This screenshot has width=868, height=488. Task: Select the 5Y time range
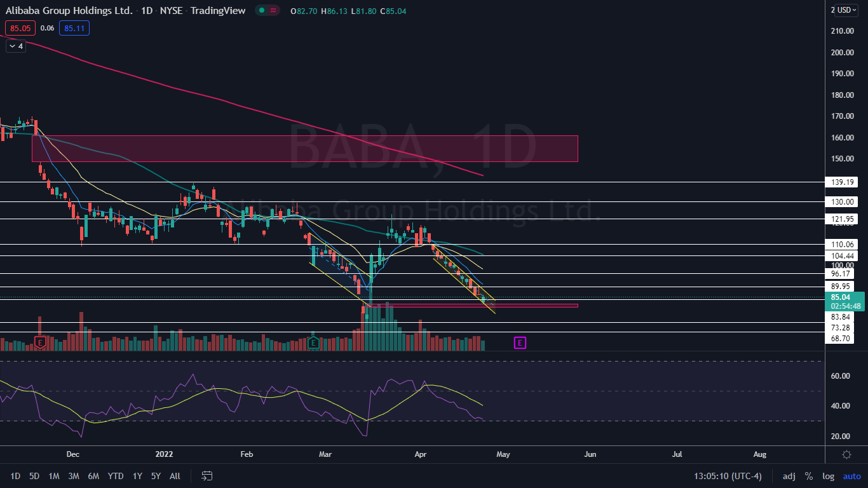click(156, 476)
